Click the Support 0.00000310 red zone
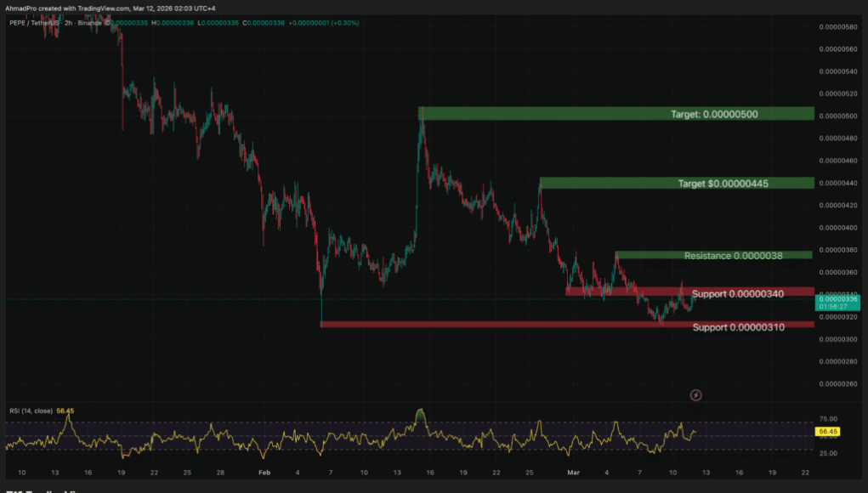 point(567,325)
